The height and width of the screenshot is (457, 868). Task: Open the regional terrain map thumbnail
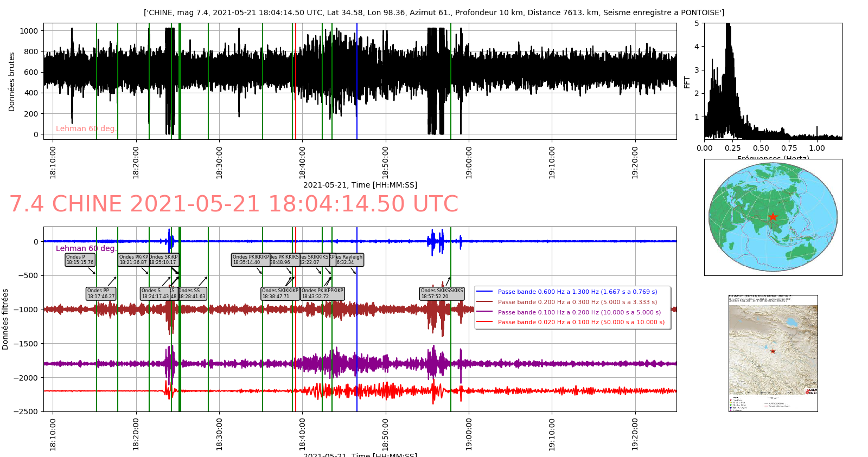click(773, 353)
